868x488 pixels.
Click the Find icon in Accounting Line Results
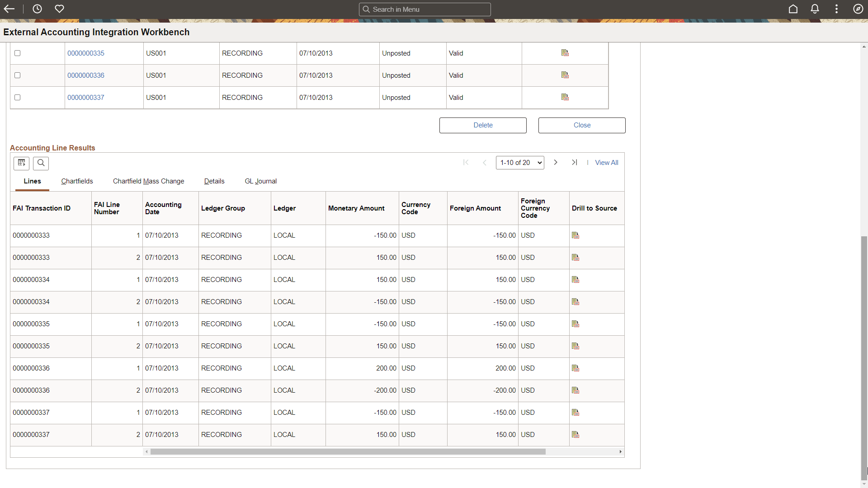point(41,163)
